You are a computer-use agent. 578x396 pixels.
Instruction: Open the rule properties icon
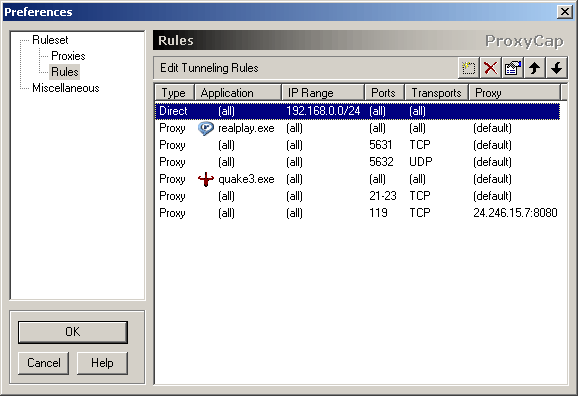(512, 68)
